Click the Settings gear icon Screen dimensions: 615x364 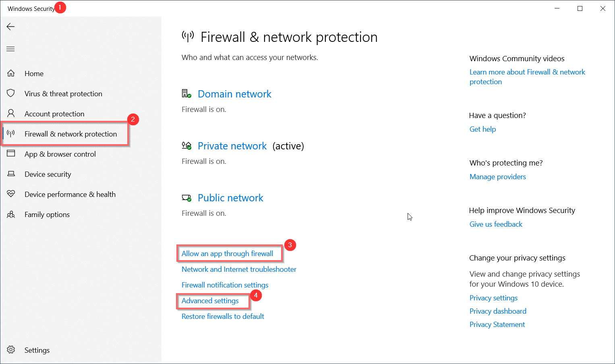pos(11,350)
